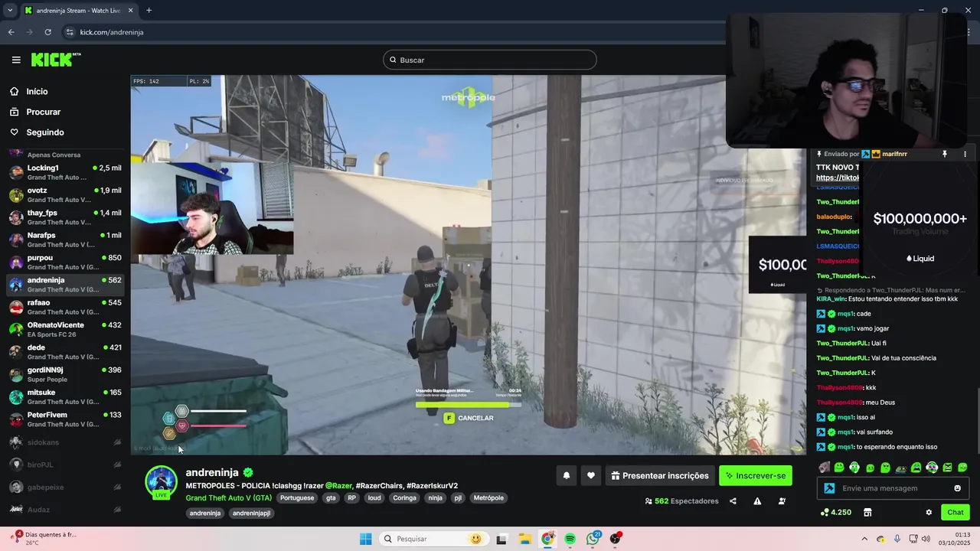This screenshot has width=980, height=551.
Task: Open a new browser tab
Action: point(149,11)
